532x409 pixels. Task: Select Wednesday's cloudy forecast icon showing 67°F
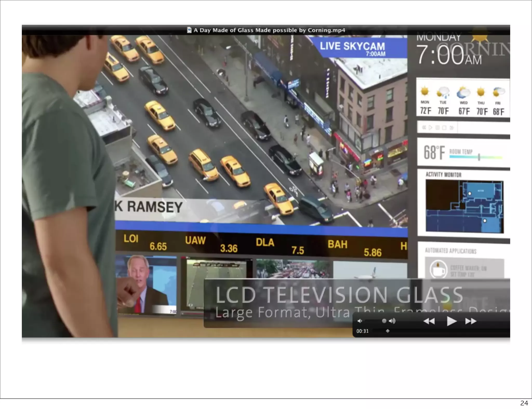click(463, 93)
